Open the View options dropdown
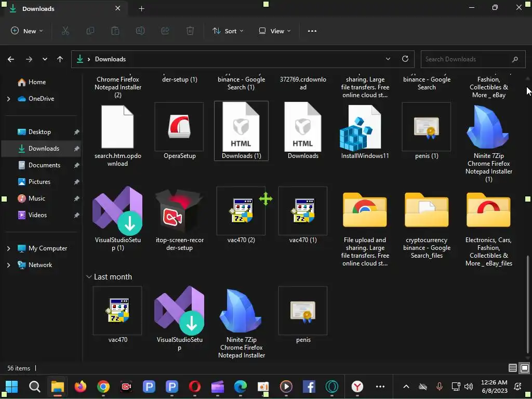The image size is (532, 399). (x=275, y=31)
